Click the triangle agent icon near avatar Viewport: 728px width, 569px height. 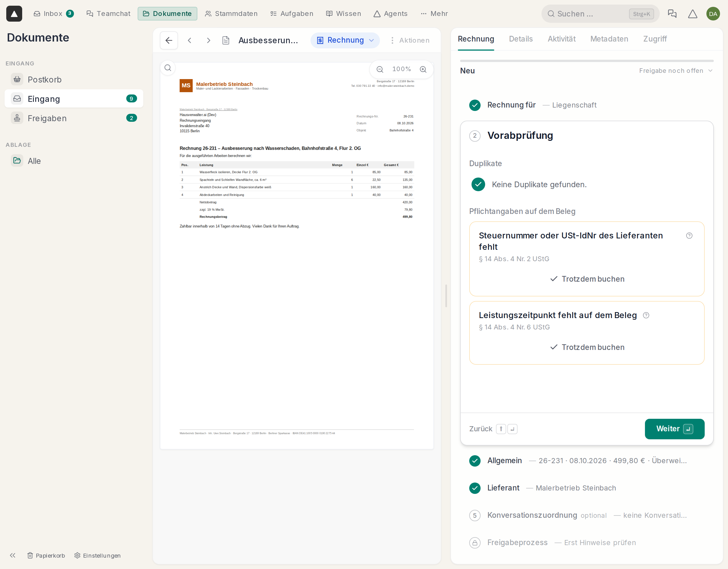coord(693,14)
